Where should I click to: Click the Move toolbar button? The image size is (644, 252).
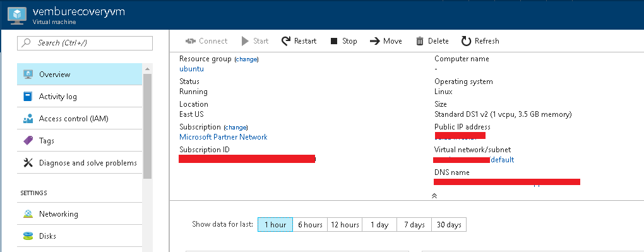click(386, 41)
